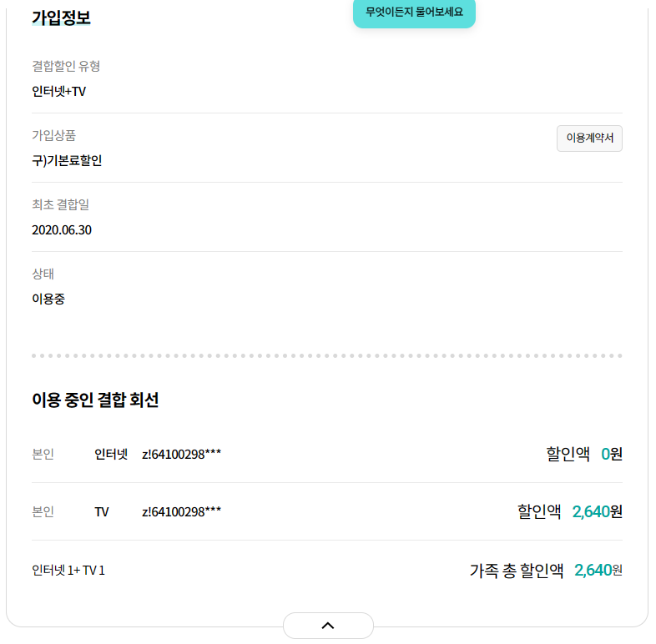656x644 pixels.
Task: Click the 가입정보 section heading
Action: pyautogui.click(x=61, y=18)
